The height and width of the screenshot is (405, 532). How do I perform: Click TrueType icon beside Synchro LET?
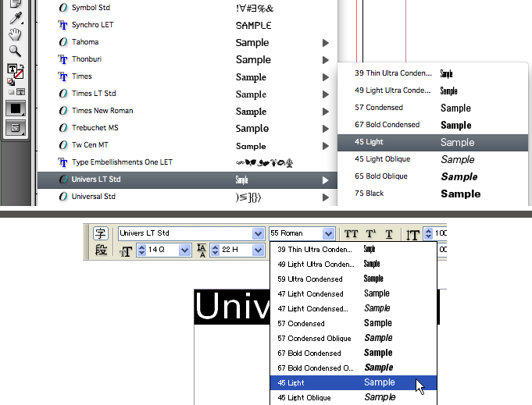[x=62, y=25]
